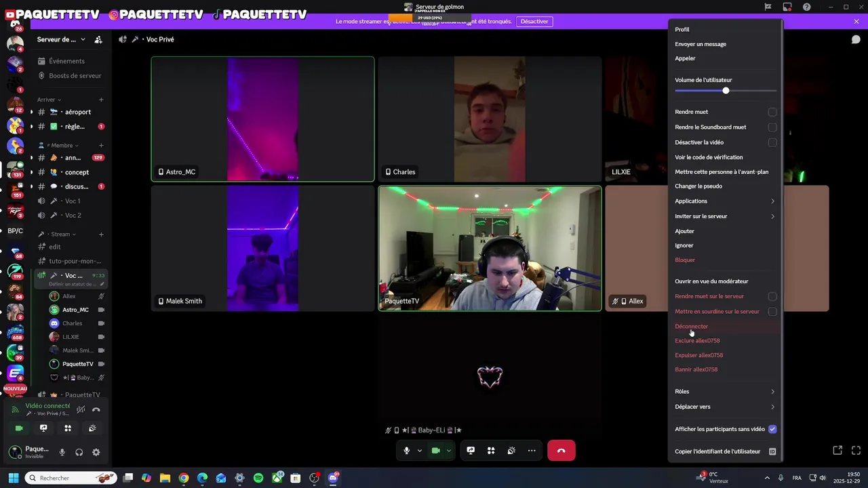
Task: Toggle Rendre muet sur le serveur checkbox
Action: point(772,296)
